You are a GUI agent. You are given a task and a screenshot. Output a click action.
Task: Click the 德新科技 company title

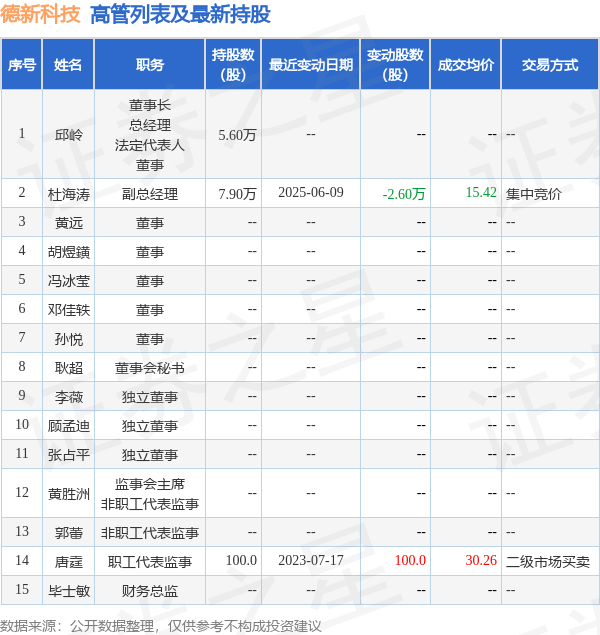click(40, 14)
